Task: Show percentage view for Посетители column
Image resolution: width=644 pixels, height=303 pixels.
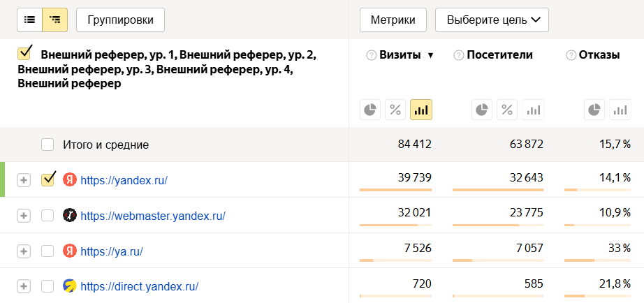Action: coord(507,110)
